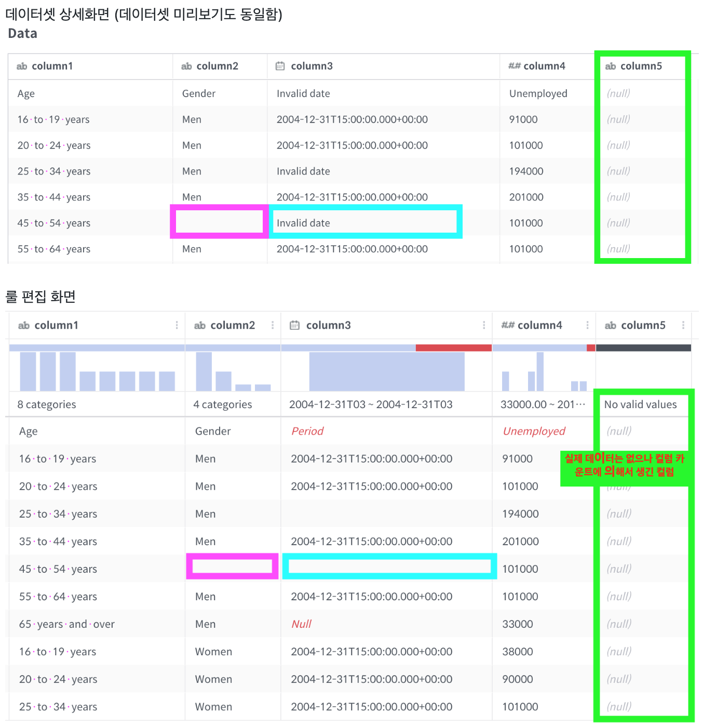Select the empty column2 cell beside 45 to 54 years
Screen dimensions: 703x728
tap(219, 222)
